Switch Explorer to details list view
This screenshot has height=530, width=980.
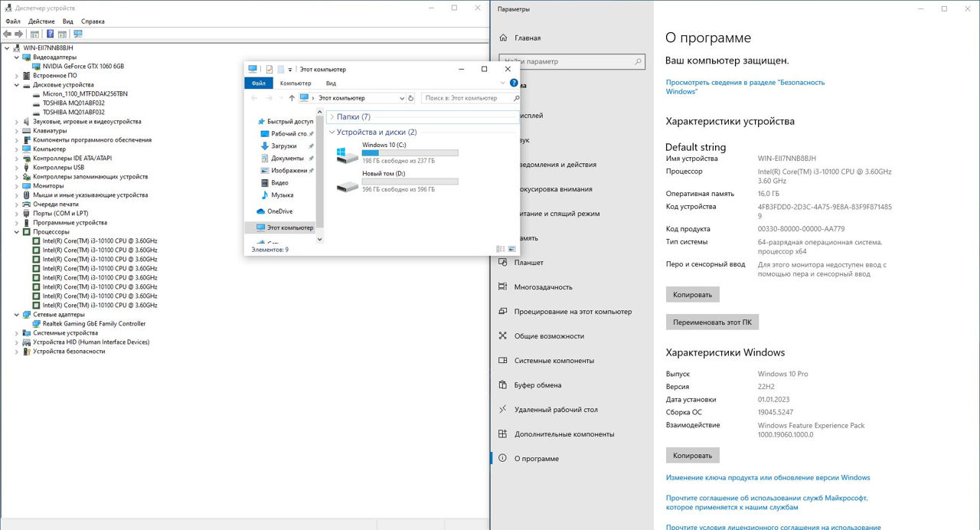coord(501,249)
